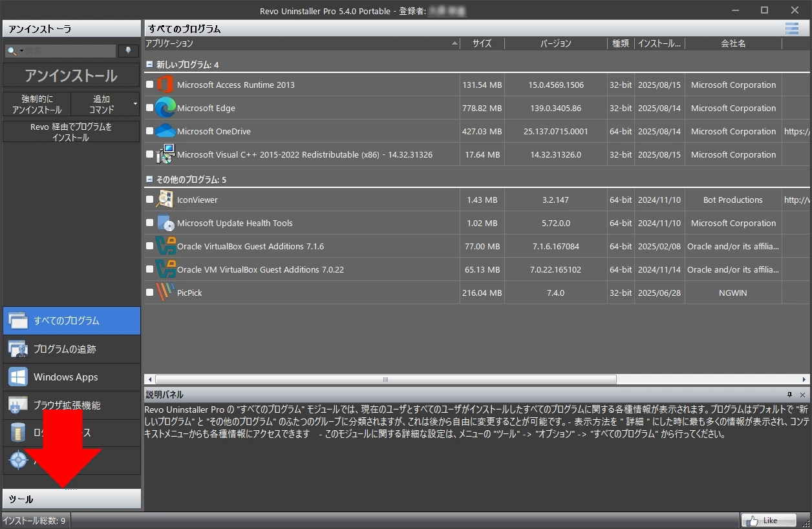
Task: Check the Microsoft Access Runtime 2013 checkbox
Action: pos(150,85)
